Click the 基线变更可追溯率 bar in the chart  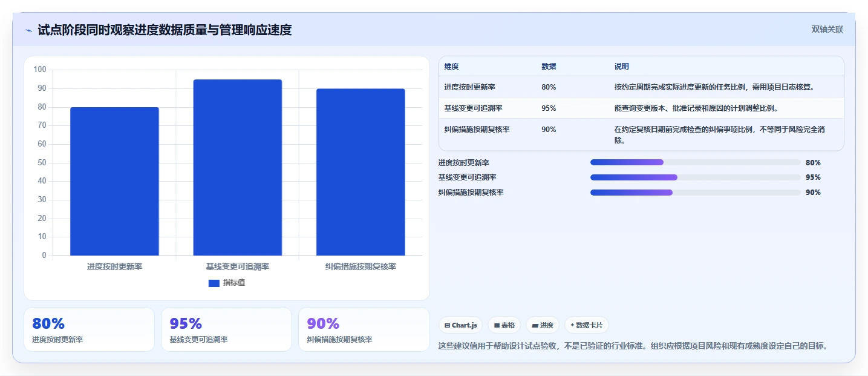[x=238, y=167]
